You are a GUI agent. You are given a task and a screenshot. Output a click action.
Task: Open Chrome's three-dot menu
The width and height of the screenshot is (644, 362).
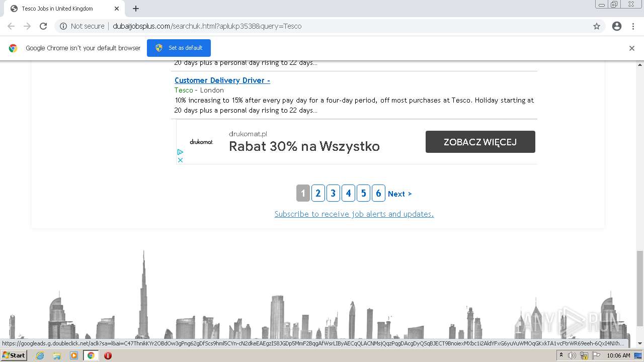pyautogui.click(x=633, y=26)
